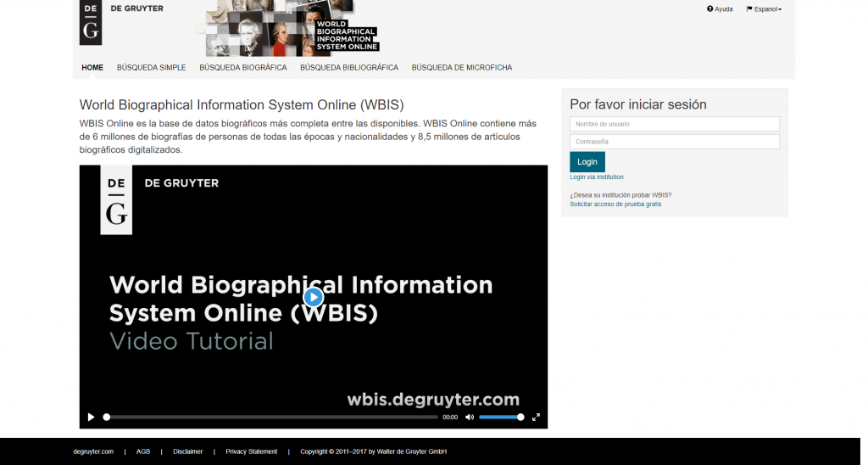Click the Por favor iniciar sesión heading

pyautogui.click(x=638, y=104)
